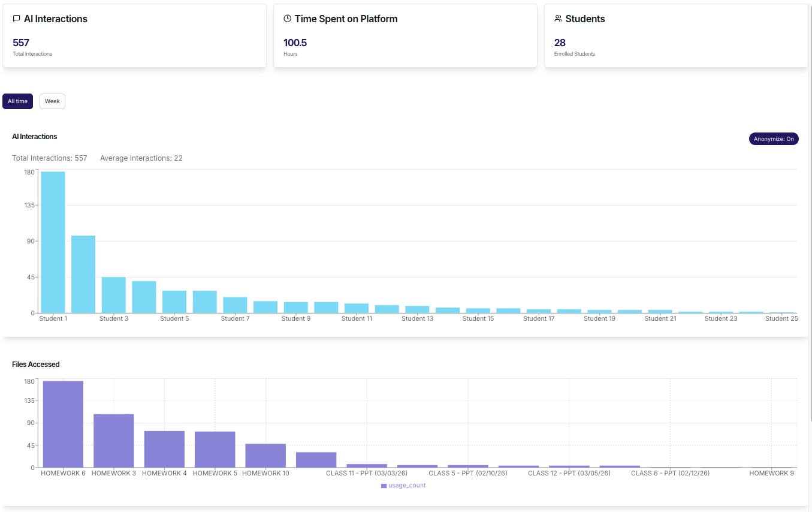Click the HOMEWORK 5 bar in the chart
Viewport: 812px width, 512px height.
click(215, 450)
